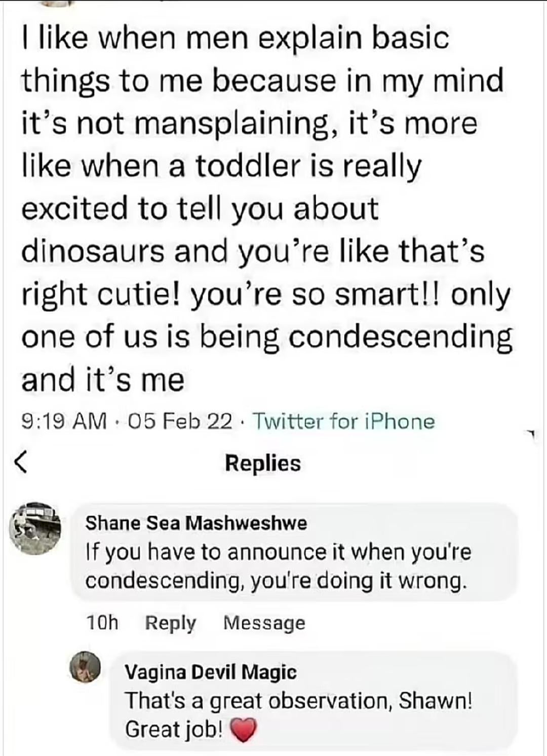Click the 9:19 AM tweet time

64,422
